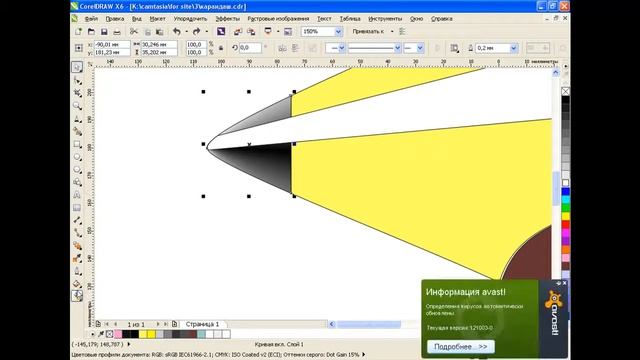This screenshot has width=640, height=360.
Task: Select the Outline Pen tool
Action: pyautogui.click(x=77, y=271)
